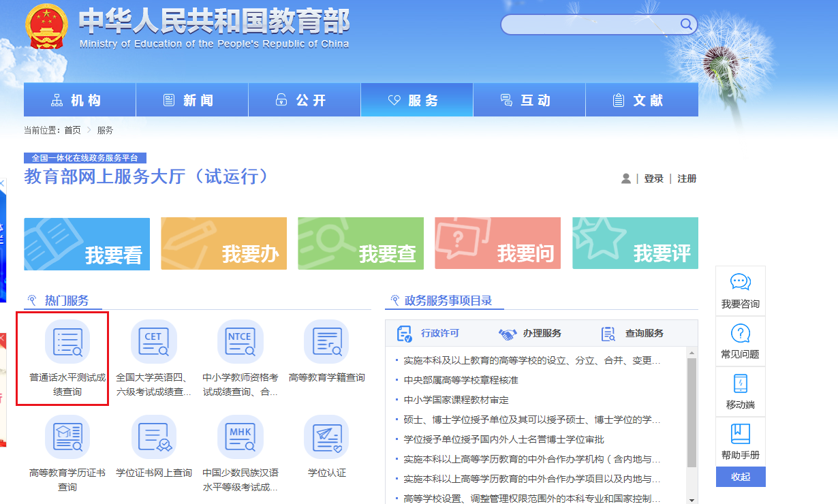Open the 服务 navigation menu

(x=417, y=100)
